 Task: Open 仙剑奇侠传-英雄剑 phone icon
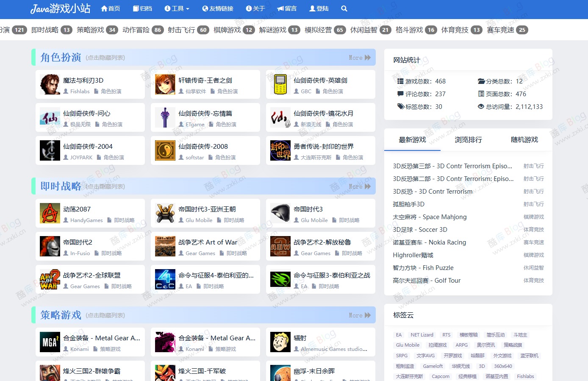280,84
